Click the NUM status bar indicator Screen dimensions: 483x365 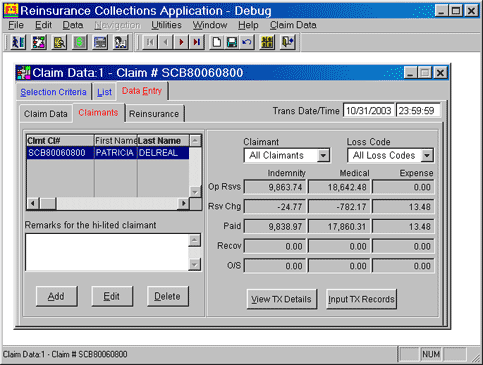(431, 354)
